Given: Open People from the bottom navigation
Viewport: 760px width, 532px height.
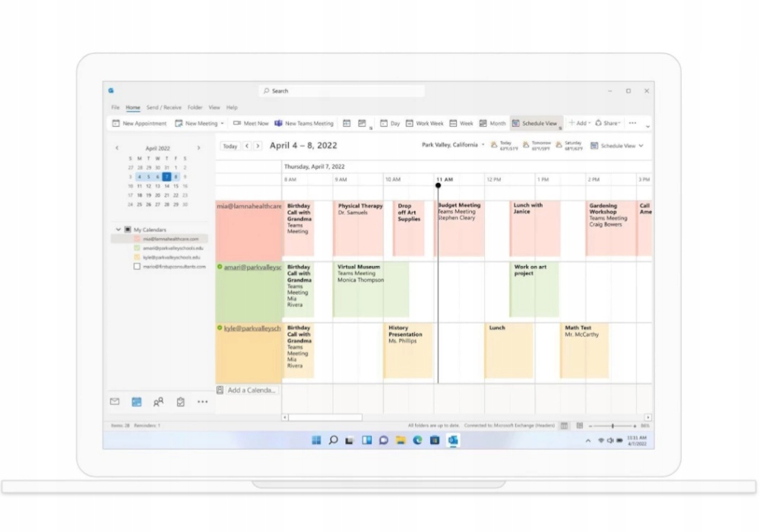Looking at the screenshot, I should (158, 401).
